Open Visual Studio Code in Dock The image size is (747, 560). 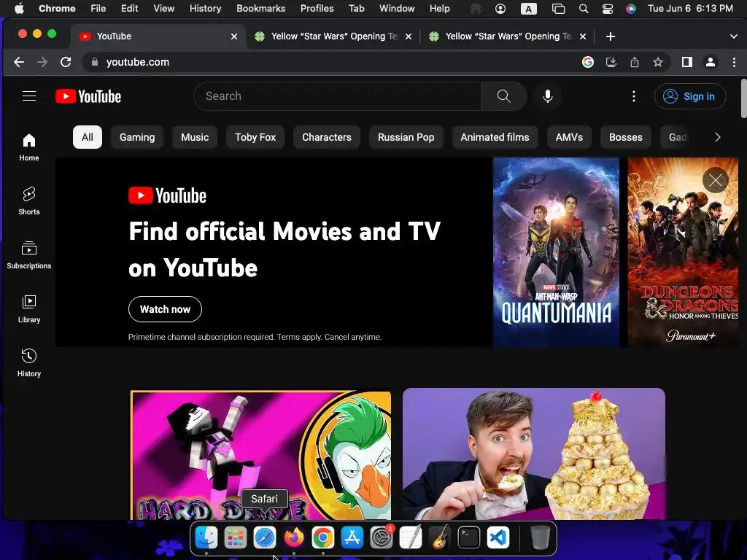tap(498, 537)
